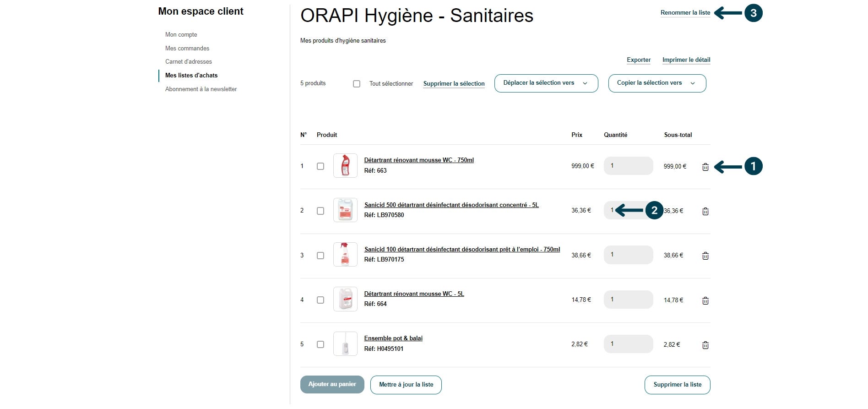Click Supprimer la liste button
The width and height of the screenshot is (868, 409).
pyautogui.click(x=678, y=385)
